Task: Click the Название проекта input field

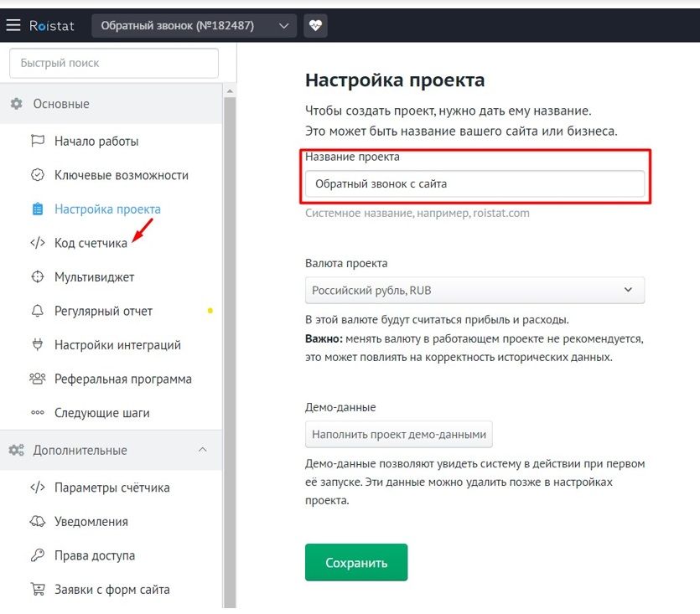Action: [x=474, y=183]
